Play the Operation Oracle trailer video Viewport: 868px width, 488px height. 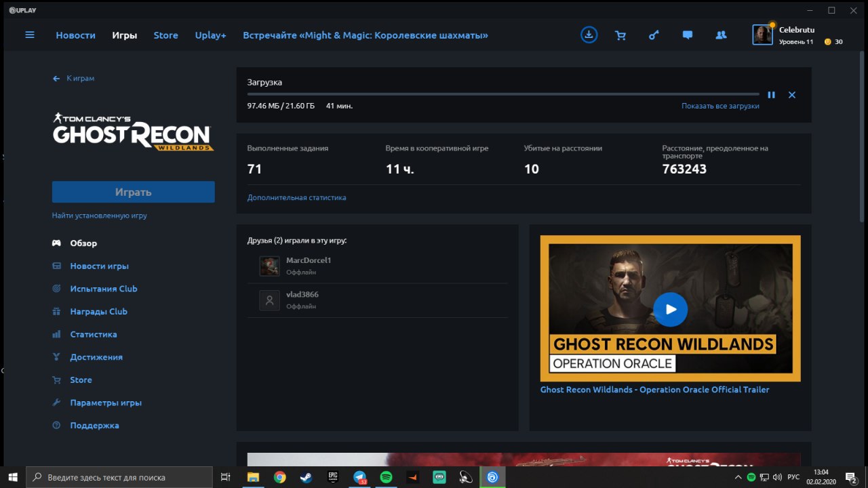click(x=670, y=309)
